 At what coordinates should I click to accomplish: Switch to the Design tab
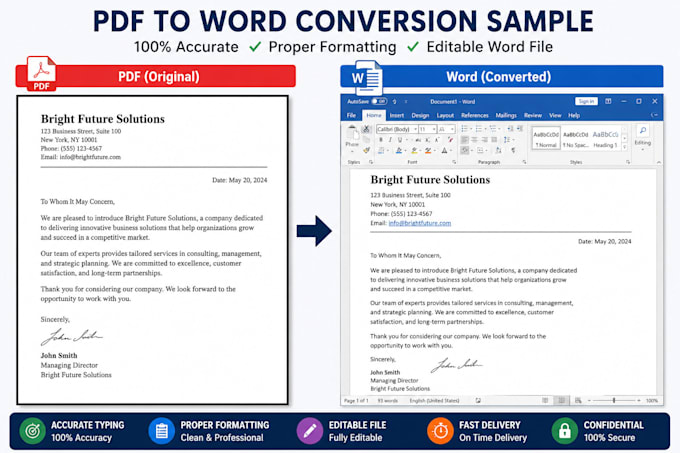click(420, 115)
